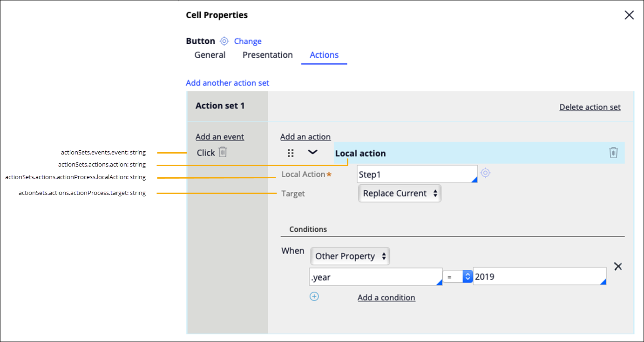Viewport: 644px width, 342px height.
Task: Click the Change link
Action: [x=248, y=41]
